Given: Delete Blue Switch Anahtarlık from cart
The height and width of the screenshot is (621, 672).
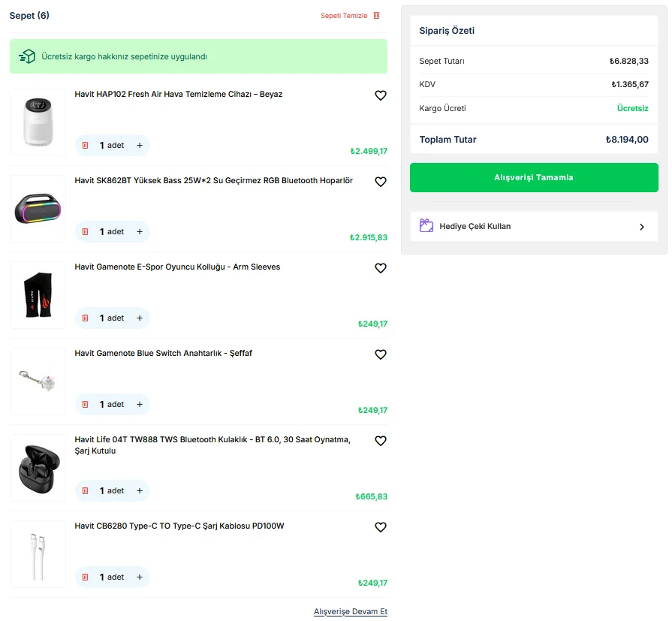Looking at the screenshot, I should tap(86, 404).
